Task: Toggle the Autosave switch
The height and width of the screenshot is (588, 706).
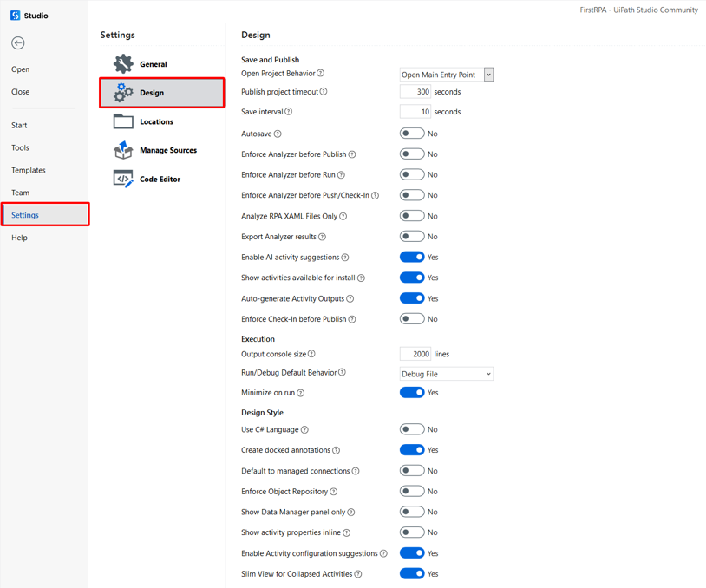Action: (x=412, y=134)
